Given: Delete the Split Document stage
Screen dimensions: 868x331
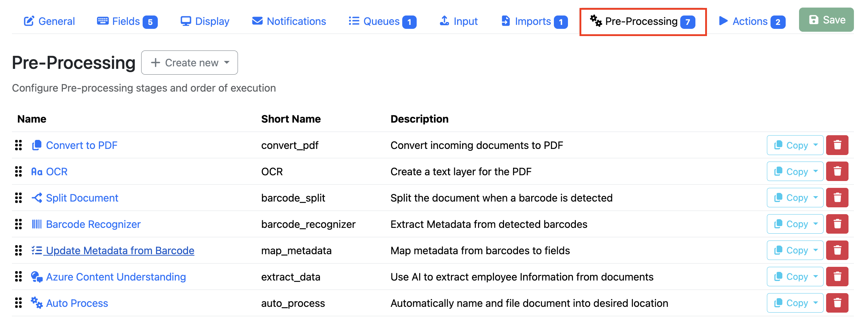Looking at the screenshot, I should point(837,198).
